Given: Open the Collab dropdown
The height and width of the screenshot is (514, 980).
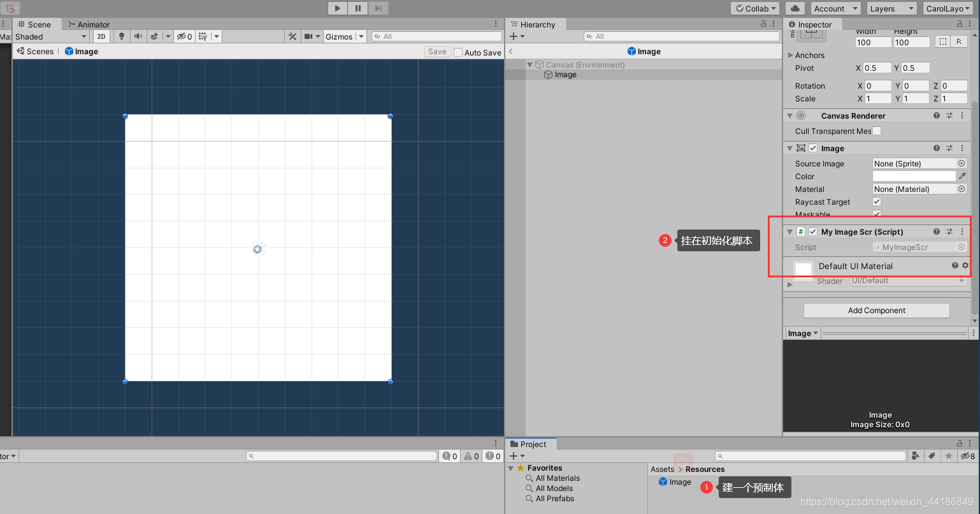Looking at the screenshot, I should coord(755,8).
